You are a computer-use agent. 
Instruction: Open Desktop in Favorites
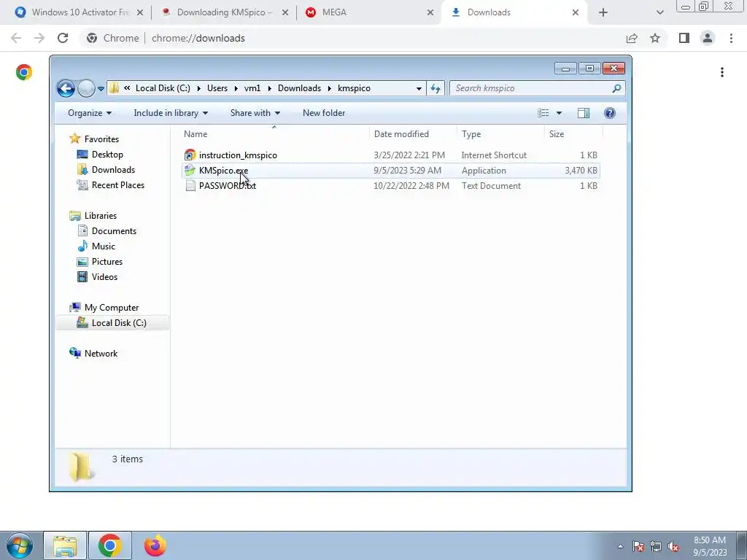pos(107,155)
